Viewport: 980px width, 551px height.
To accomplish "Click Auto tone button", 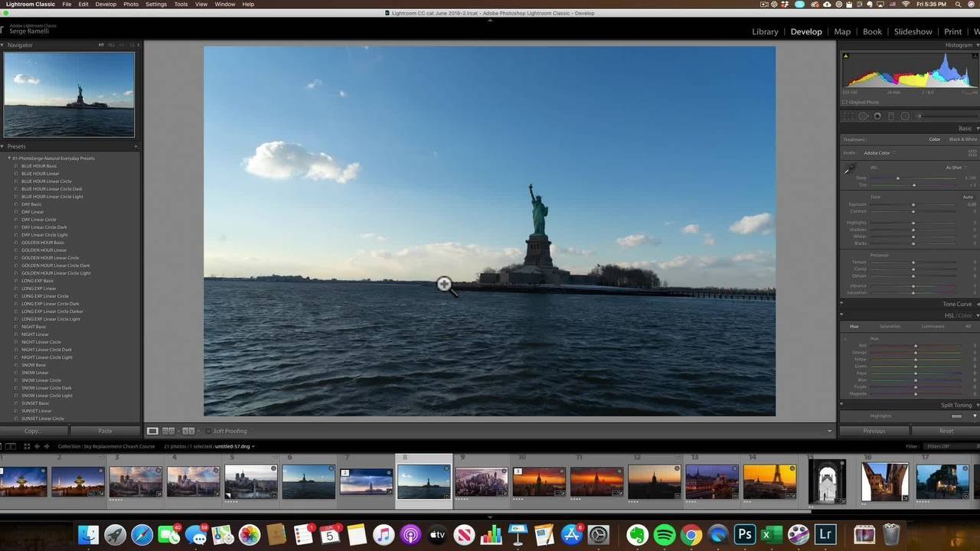I will 968,197.
